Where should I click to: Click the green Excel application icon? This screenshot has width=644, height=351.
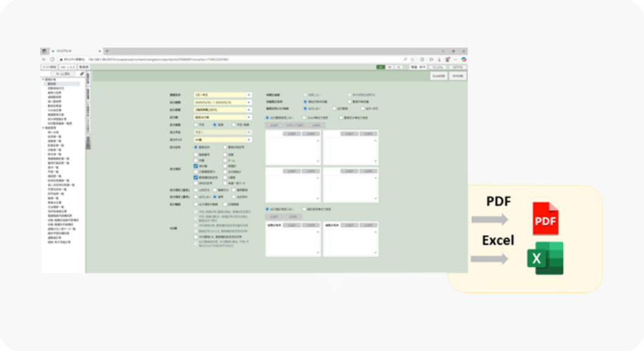(x=545, y=258)
